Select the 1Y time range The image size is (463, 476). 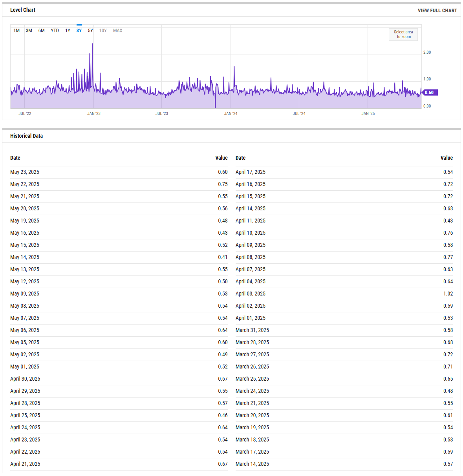click(x=68, y=31)
